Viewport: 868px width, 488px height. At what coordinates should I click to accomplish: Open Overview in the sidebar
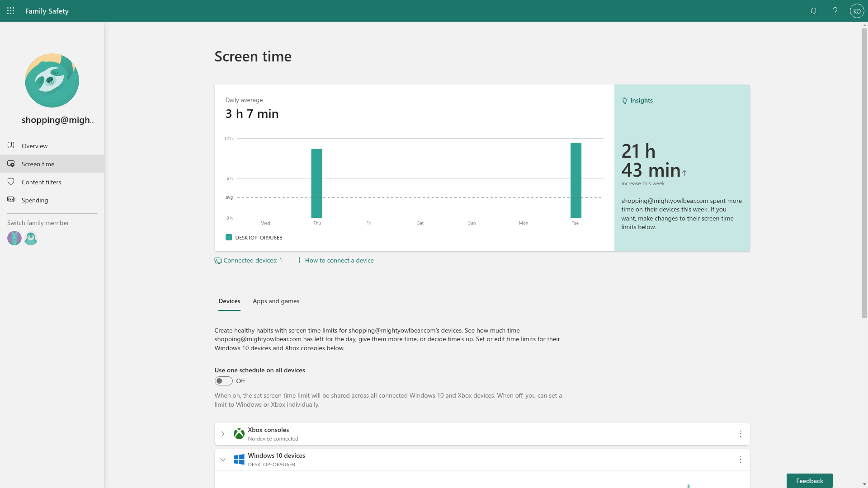pos(52,145)
